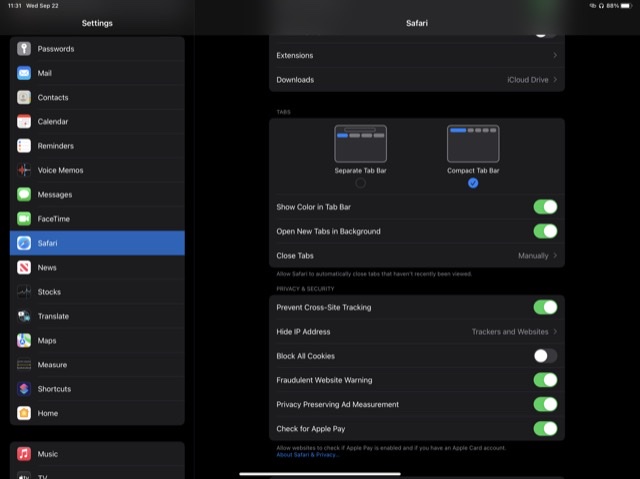This screenshot has height=479, width=640.
Task: Tap the Manually close tabs value
Action: tap(533, 255)
